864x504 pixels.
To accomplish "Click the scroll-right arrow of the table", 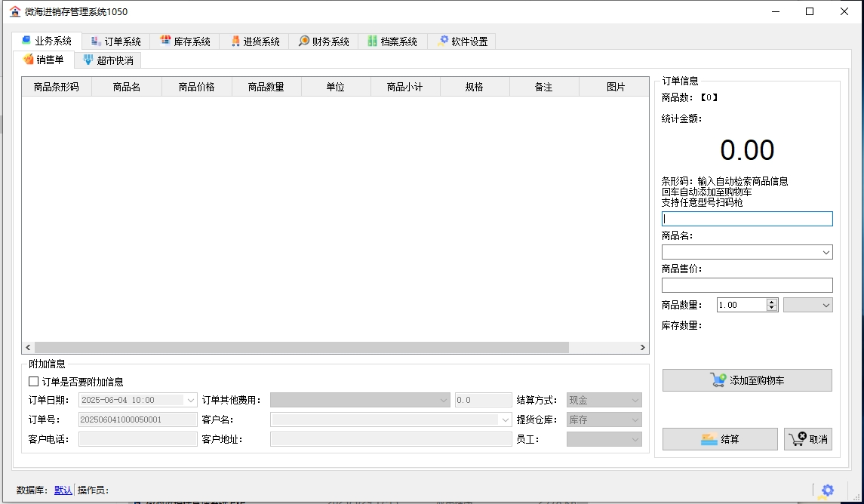I will (x=642, y=348).
